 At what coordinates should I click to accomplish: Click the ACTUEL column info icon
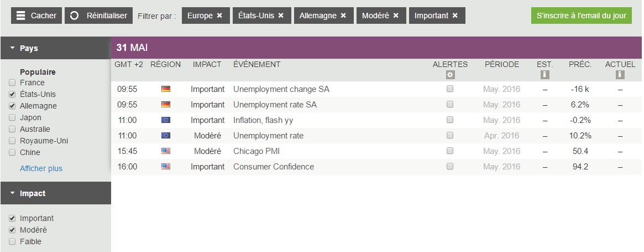click(x=620, y=75)
